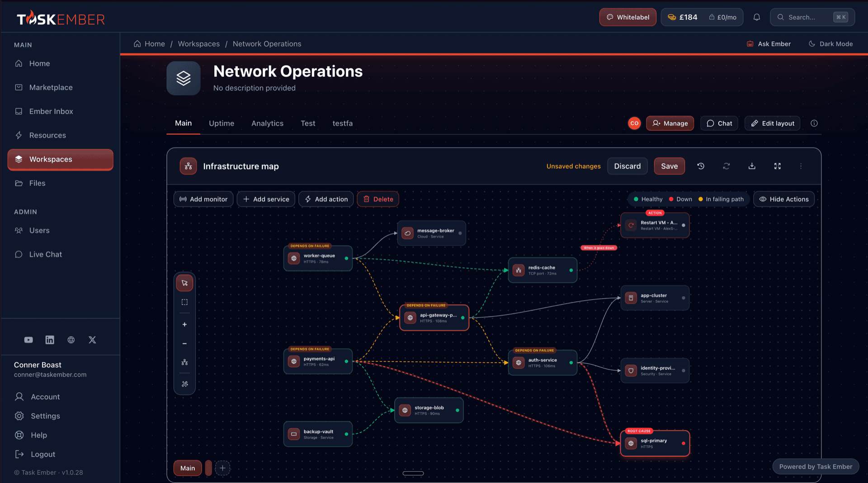The height and width of the screenshot is (483, 868).
Task: Save the unsaved map changes
Action: tap(669, 166)
